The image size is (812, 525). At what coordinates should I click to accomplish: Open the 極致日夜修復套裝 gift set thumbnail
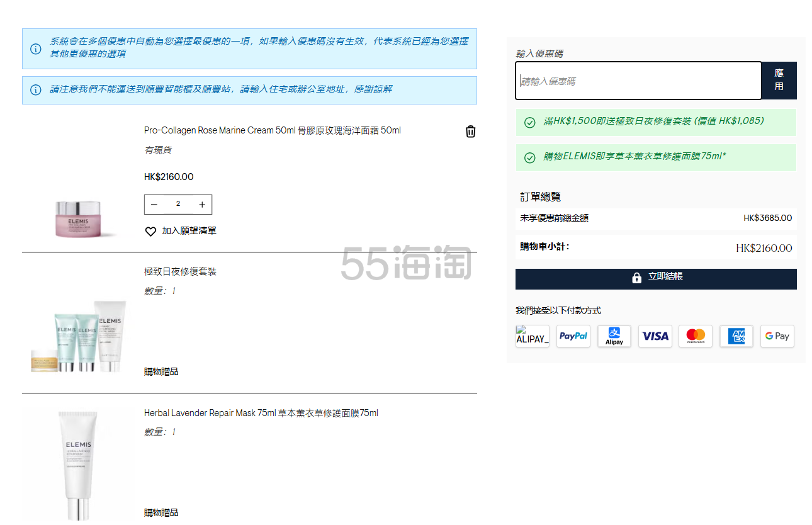[x=79, y=336]
